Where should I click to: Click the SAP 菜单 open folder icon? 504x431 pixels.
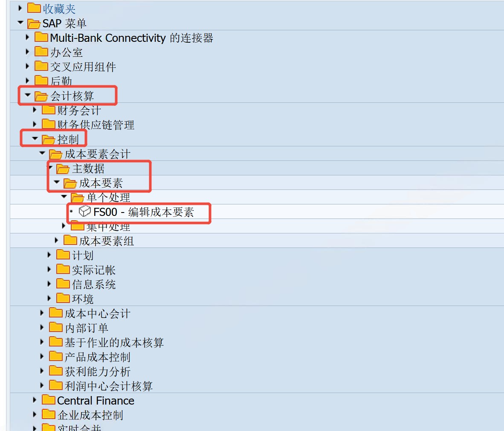point(34,23)
